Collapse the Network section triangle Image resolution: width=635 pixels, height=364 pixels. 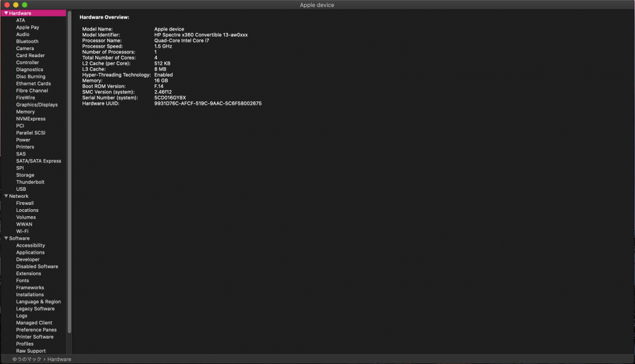point(6,196)
